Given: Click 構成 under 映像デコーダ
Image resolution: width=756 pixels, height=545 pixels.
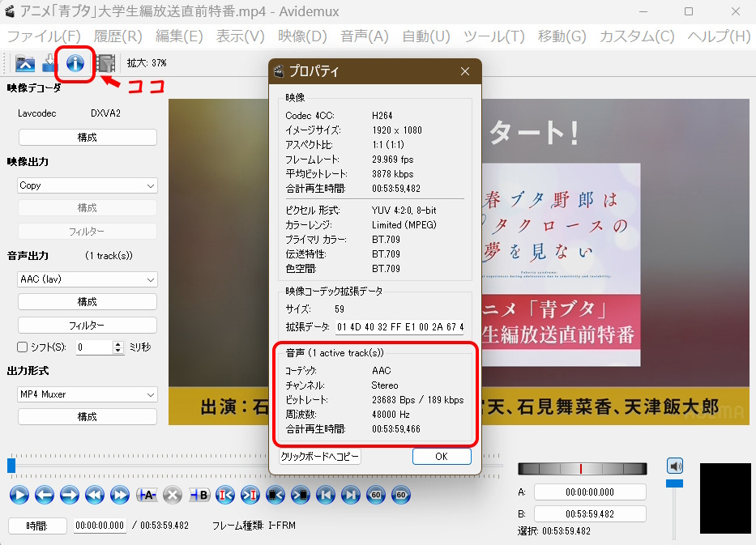Looking at the screenshot, I should (88, 138).
